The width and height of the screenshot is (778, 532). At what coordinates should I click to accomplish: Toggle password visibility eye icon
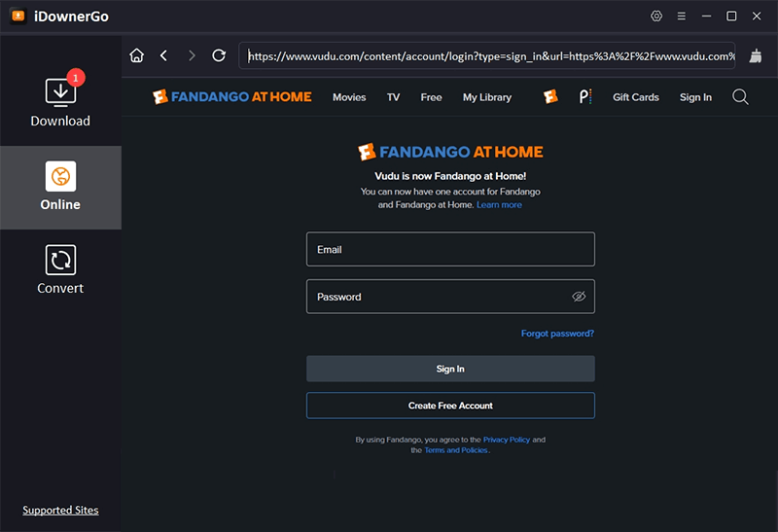tap(579, 297)
